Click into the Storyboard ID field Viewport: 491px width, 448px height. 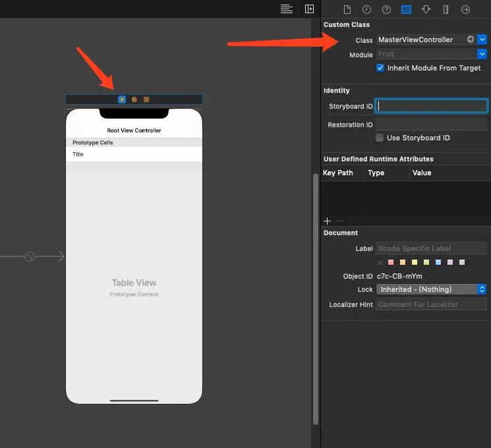[431, 106]
